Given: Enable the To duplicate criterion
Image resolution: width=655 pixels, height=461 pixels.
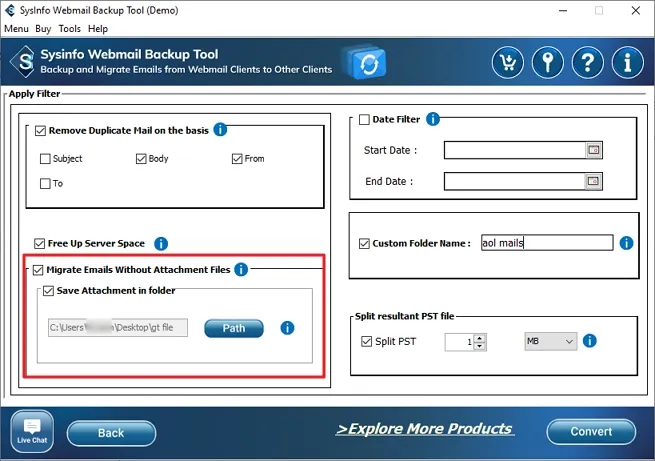Looking at the screenshot, I should pyautogui.click(x=45, y=184).
